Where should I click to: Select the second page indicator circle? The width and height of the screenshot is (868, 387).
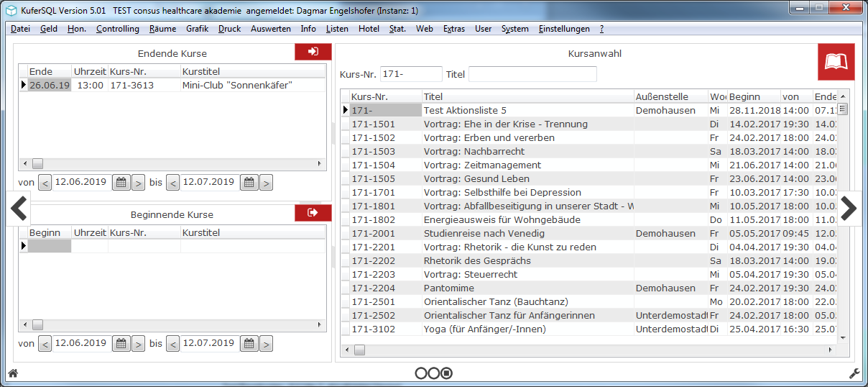coord(433,373)
